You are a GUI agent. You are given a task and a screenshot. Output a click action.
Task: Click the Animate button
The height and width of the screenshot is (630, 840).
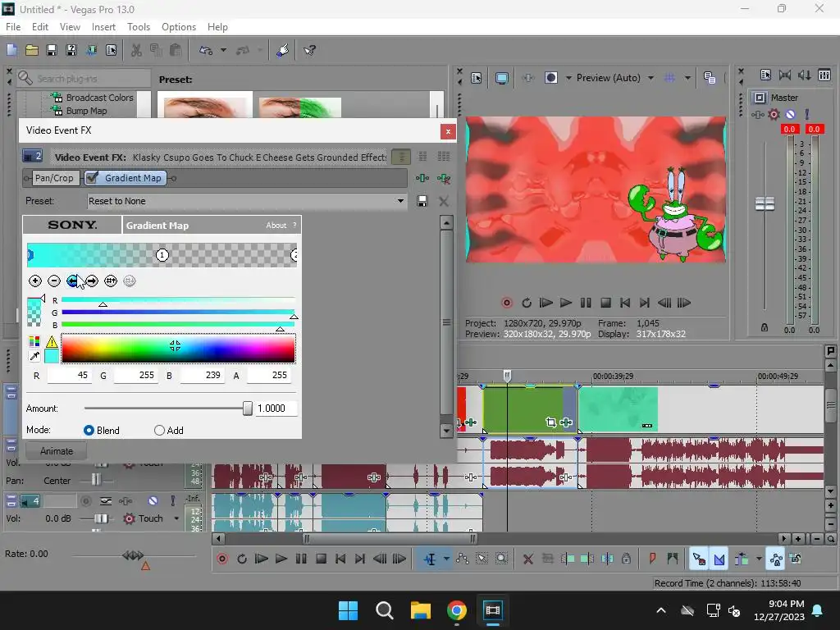57,451
